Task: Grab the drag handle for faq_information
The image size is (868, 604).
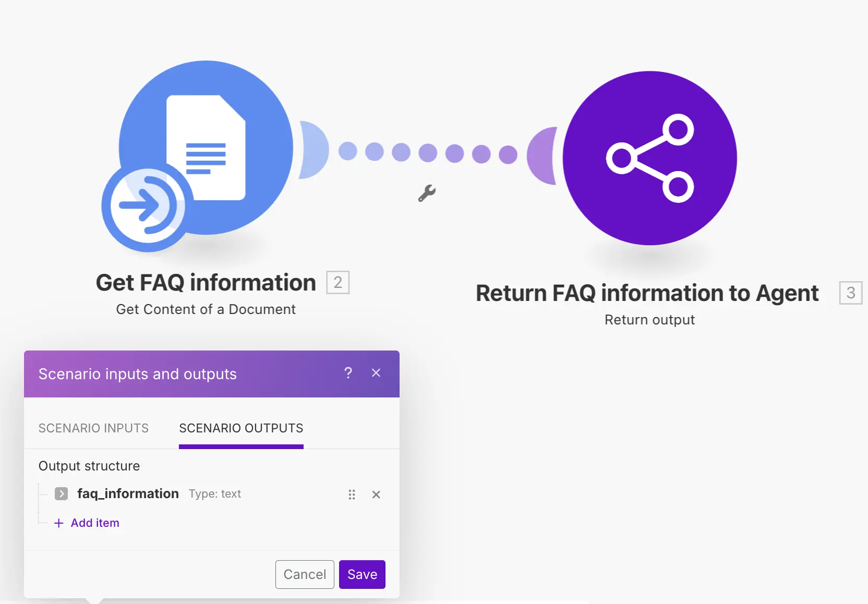Action: 352,494
